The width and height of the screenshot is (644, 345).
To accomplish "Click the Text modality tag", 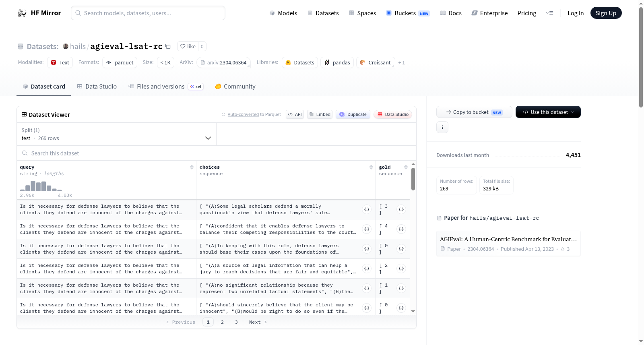I will coord(60,62).
